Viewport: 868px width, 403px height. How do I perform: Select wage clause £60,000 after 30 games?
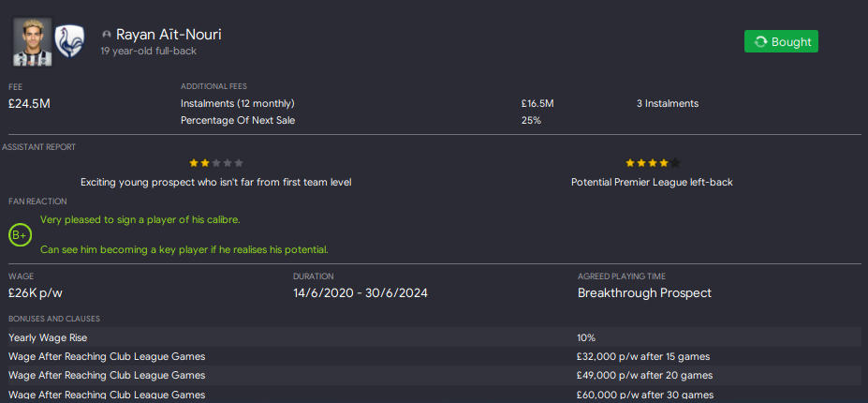[645, 395]
